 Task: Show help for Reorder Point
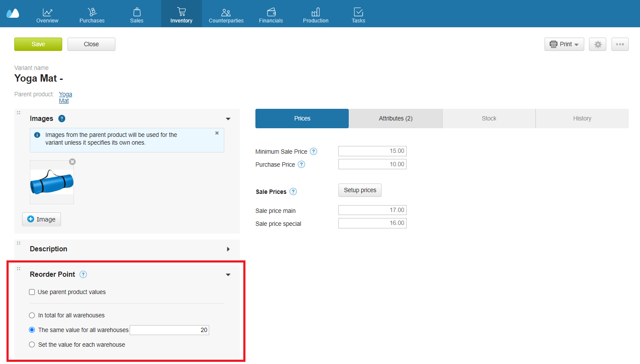coord(83,274)
